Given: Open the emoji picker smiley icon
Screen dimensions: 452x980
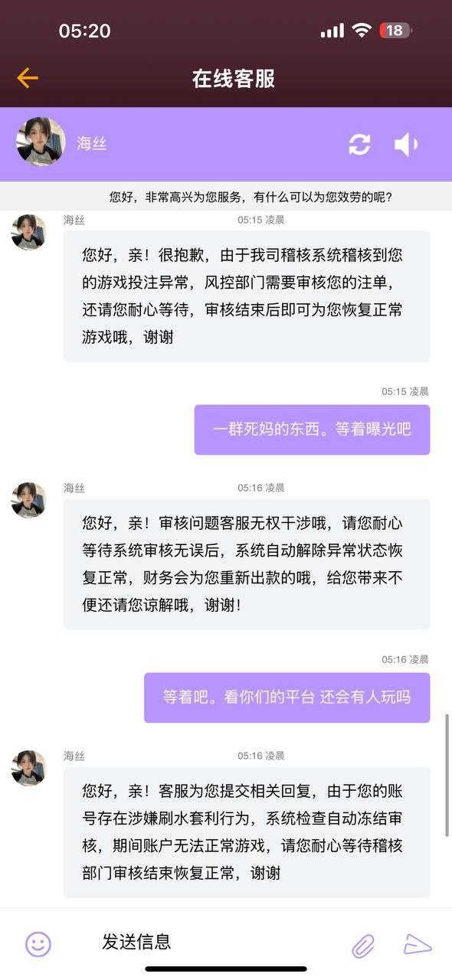Looking at the screenshot, I should coord(38,944).
